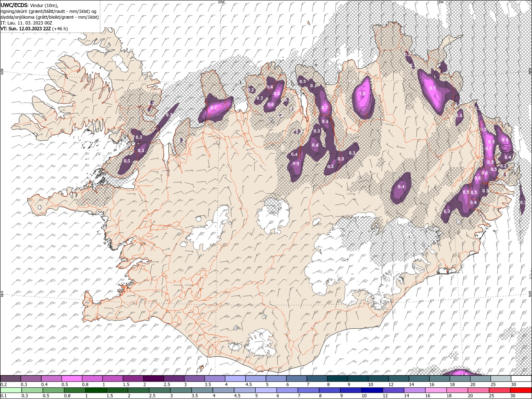Screen dimensions: 532x399
Task: Pick the lower legend swatch labeled 14
Action: (414, 390)
